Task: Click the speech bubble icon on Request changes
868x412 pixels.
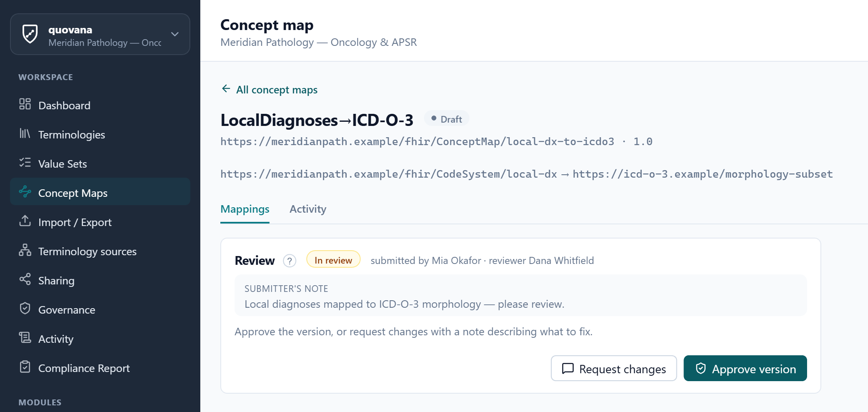Action: (568, 369)
